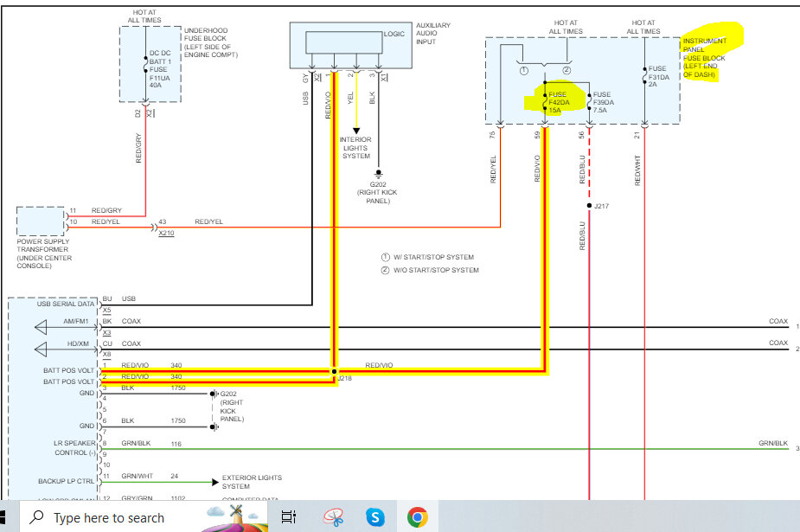Click the J218 splice junction dot
800x532 pixels.
(x=334, y=373)
